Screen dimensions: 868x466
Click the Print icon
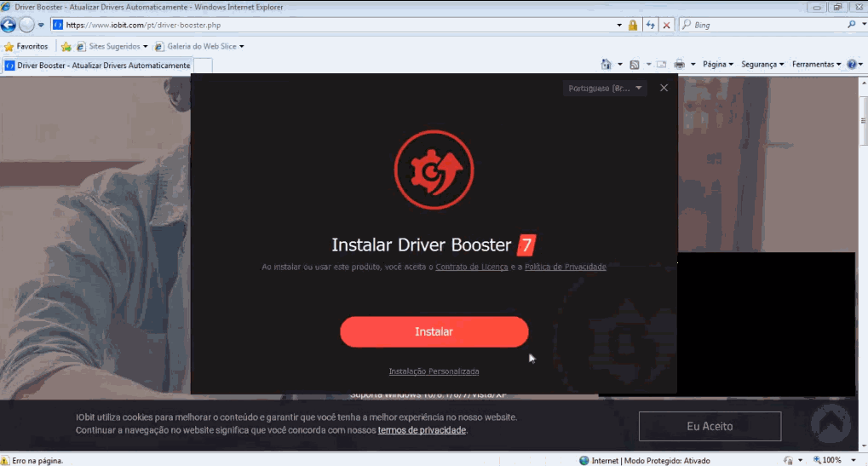tap(680, 64)
